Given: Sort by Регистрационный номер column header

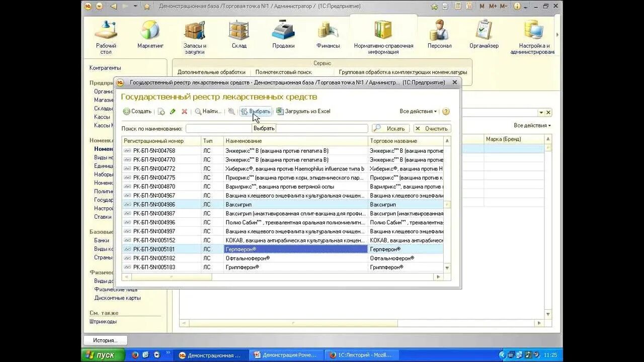Looking at the screenshot, I should click(x=162, y=141).
